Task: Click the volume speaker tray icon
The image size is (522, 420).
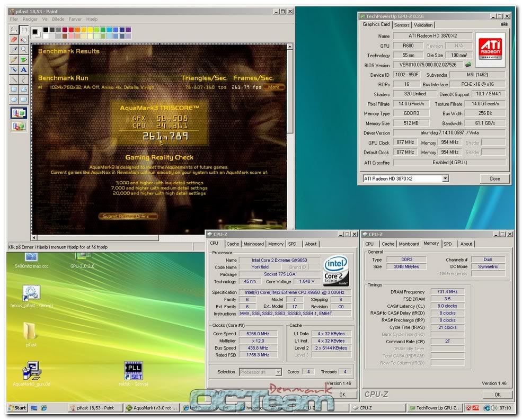Action: tap(494, 408)
